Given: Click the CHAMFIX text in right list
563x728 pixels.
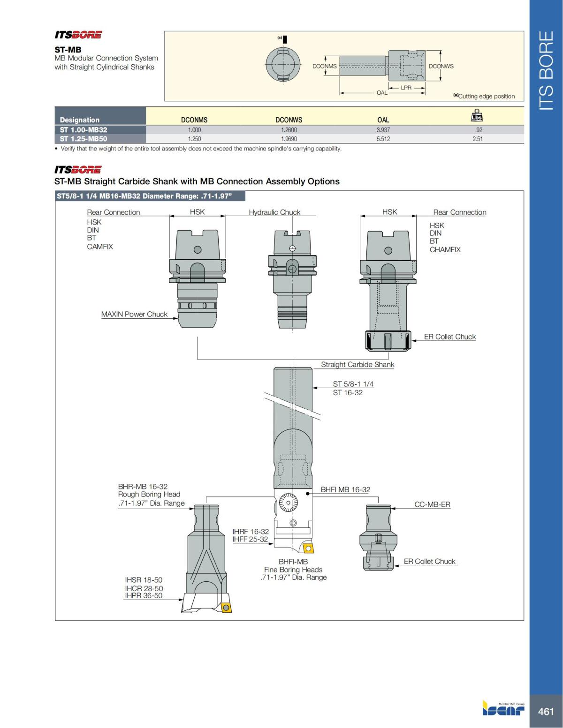Looking at the screenshot, I should coord(445,249).
